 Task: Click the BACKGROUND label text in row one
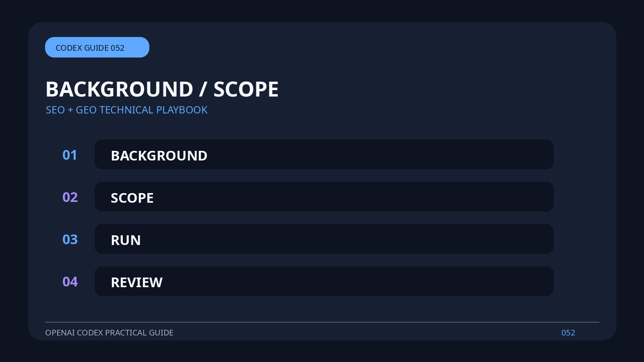pos(159,156)
